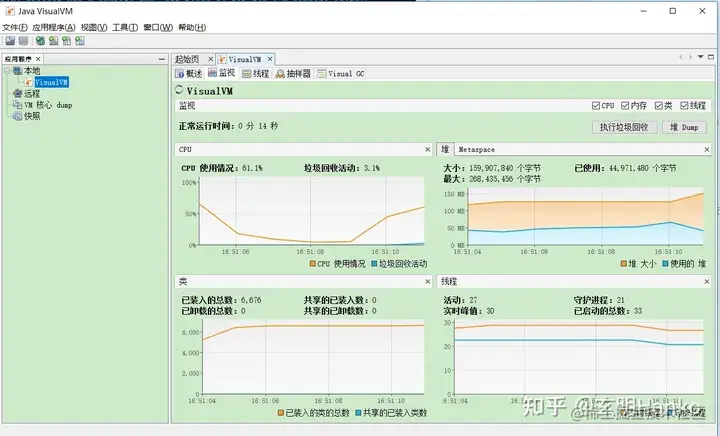The height and width of the screenshot is (436, 720).
Task: Click the orange CPU 使用情况 legend swatch
Action: click(313, 264)
